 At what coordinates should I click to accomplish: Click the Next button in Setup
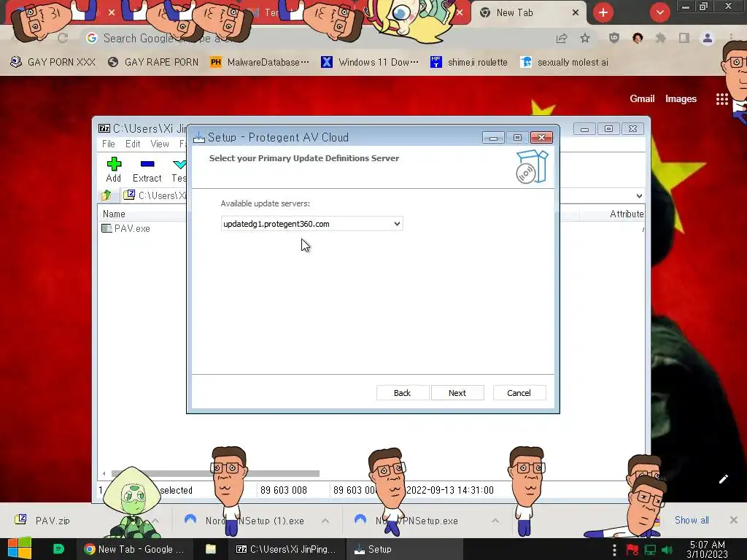[457, 393]
